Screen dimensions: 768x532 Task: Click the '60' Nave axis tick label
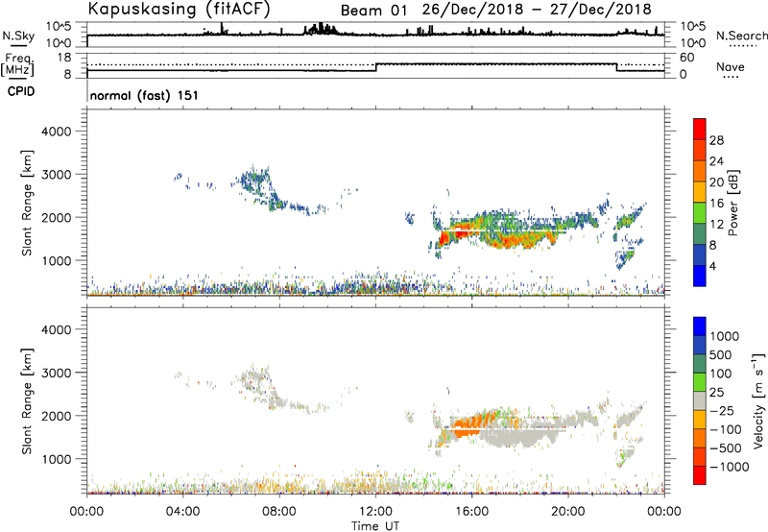tap(687, 58)
